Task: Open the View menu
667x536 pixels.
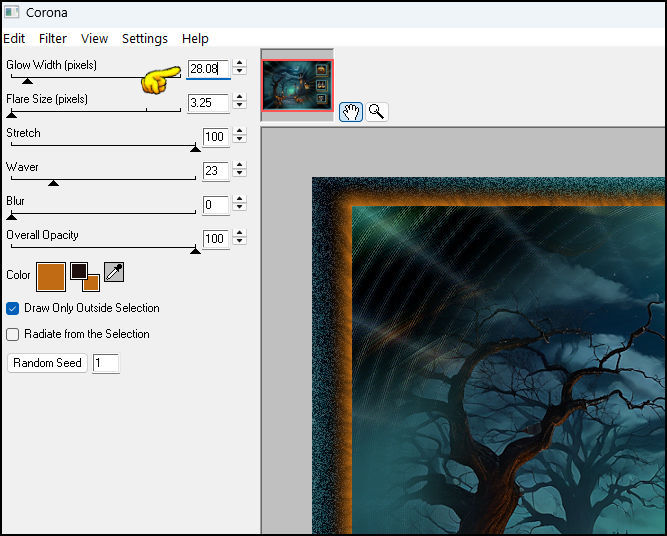Action: [94, 38]
